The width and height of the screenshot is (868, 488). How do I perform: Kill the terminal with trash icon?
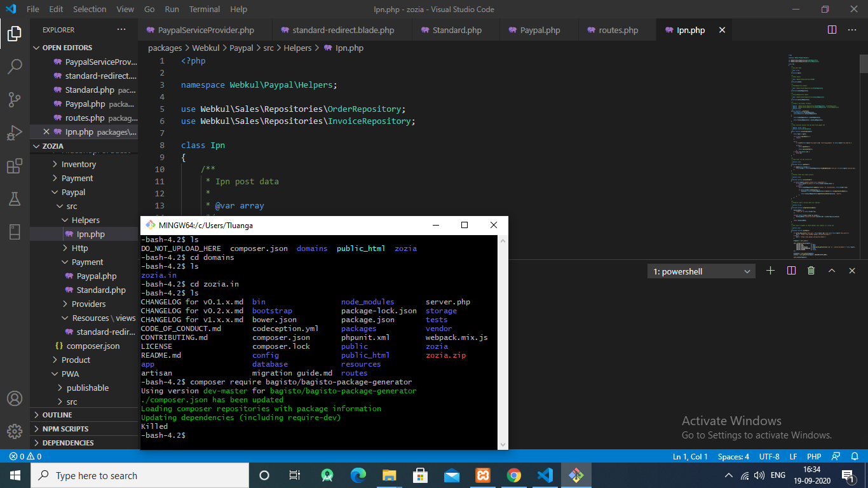[811, 271]
